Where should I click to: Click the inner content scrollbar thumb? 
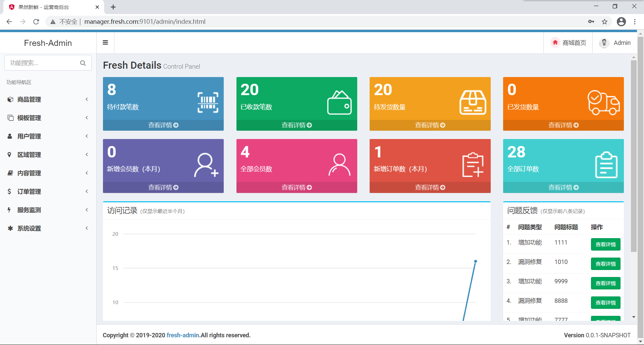coord(634,156)
